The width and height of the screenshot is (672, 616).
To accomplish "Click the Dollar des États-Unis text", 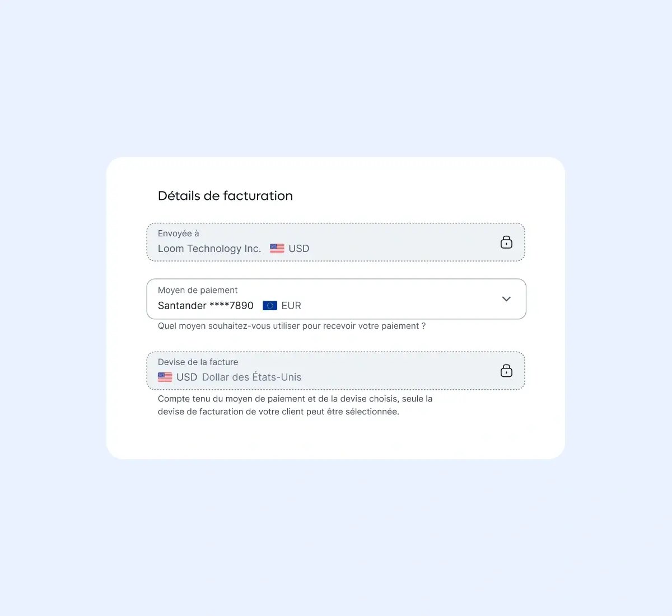I will pyautogui.click(x=251, y=377).
